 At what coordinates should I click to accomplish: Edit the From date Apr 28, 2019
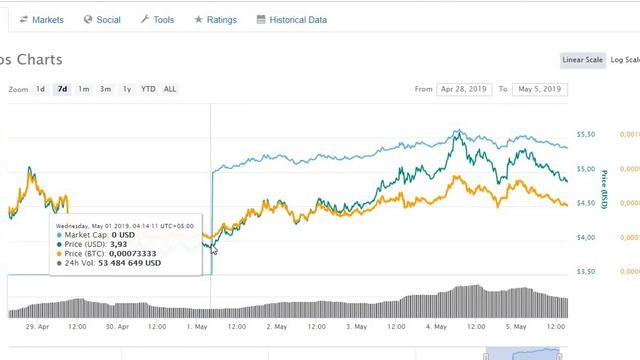[464, 89]
